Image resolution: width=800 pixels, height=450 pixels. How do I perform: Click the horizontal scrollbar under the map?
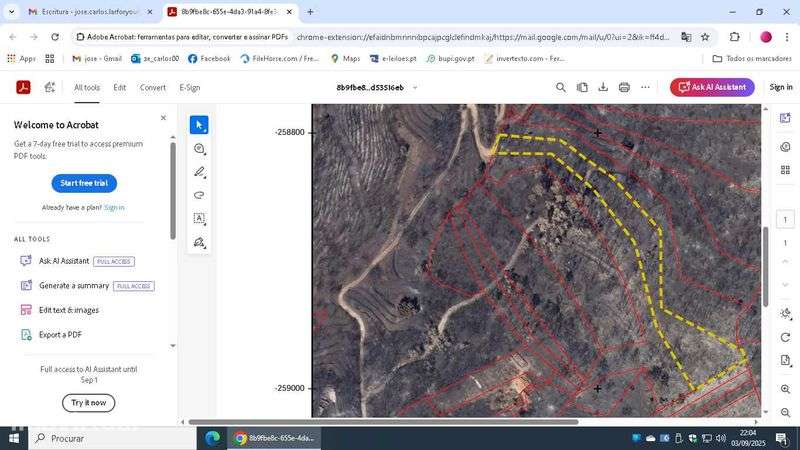[383, 422]
